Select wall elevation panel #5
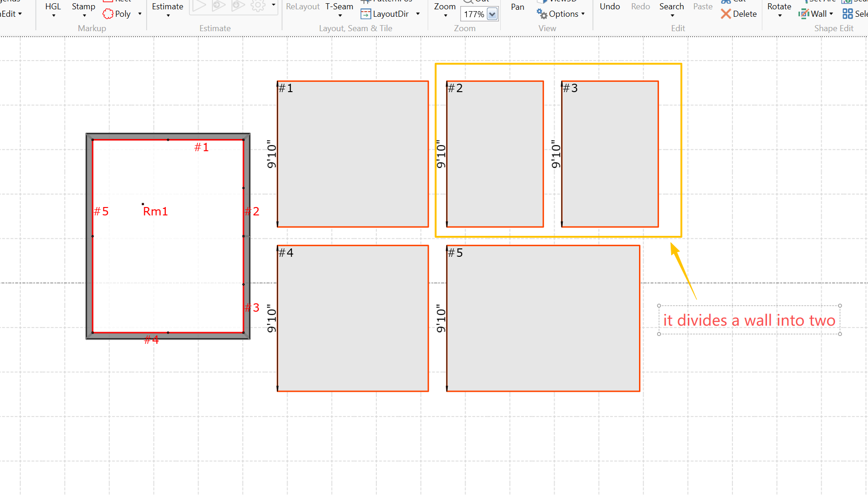 point(543,318)
